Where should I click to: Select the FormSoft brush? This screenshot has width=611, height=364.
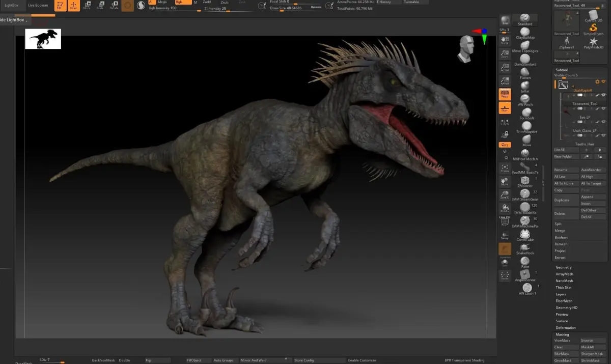[526, 114]
